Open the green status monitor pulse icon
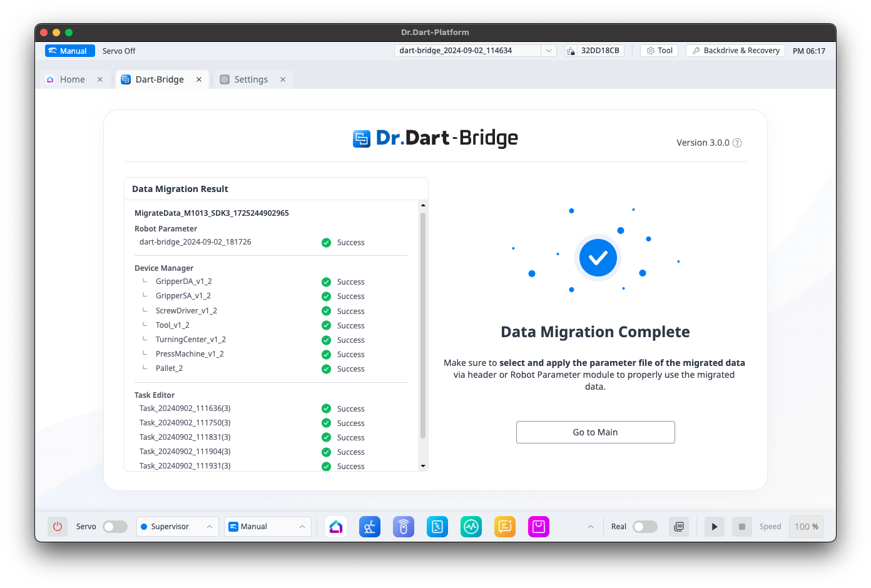The width and height of the screenshot is (871, 588). (x=471, y=527)
